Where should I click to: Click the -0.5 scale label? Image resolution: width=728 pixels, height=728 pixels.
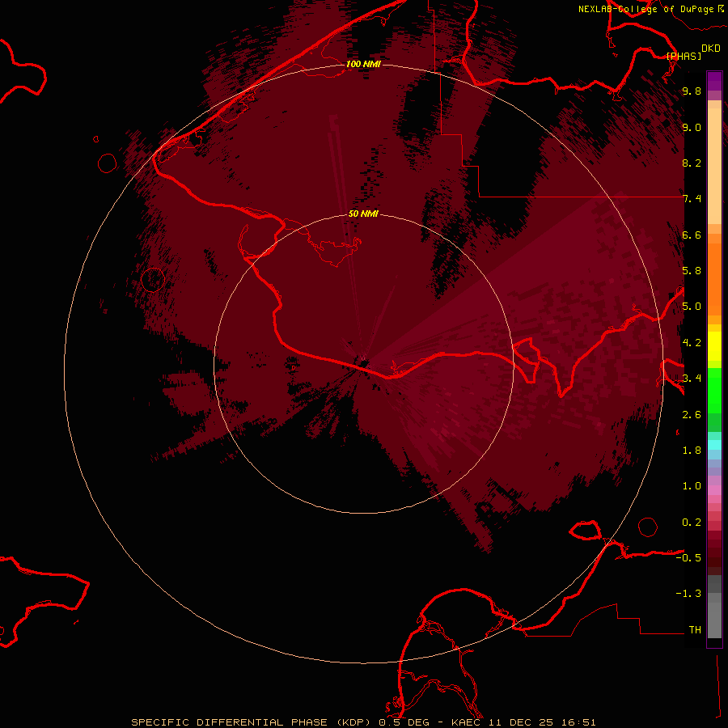(688, 558)
